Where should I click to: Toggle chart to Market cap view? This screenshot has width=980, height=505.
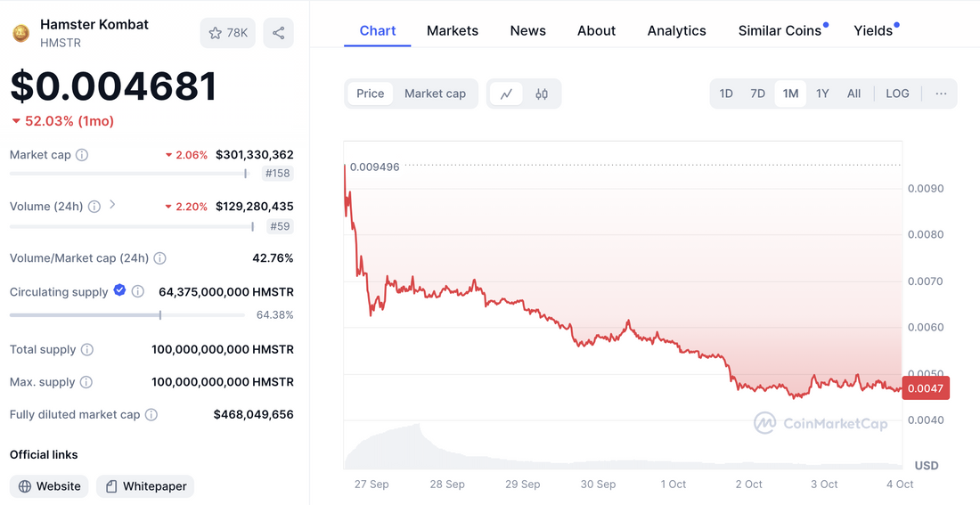click(435, 94)
